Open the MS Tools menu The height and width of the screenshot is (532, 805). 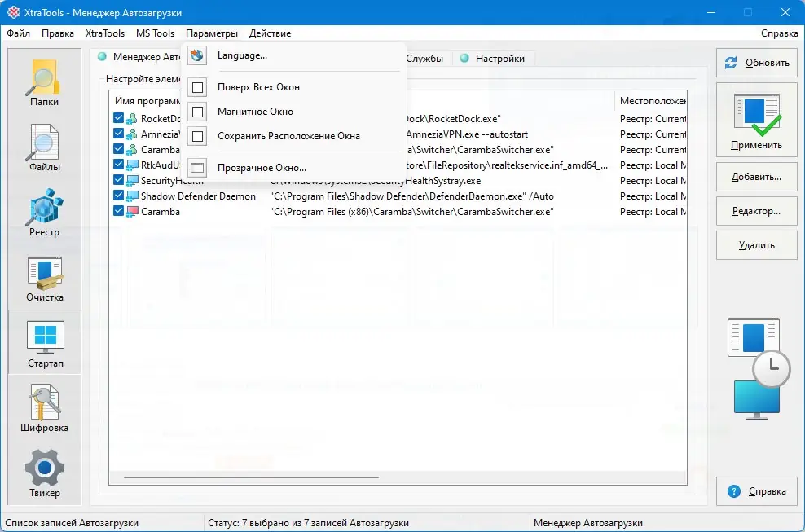(155, 33)
